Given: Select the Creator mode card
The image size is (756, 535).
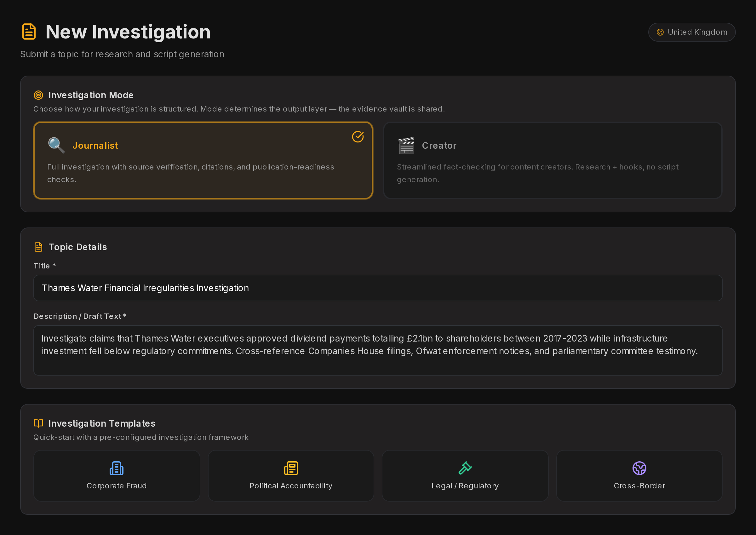Looking at the screenshot, I should pos(553,160).
